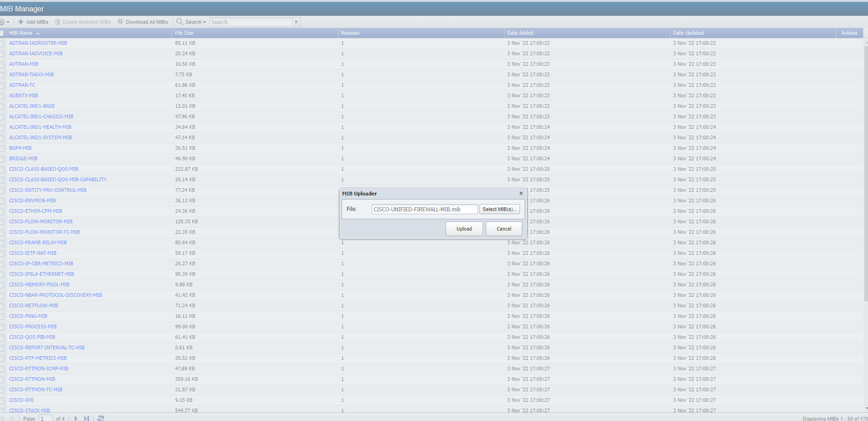868x421 pixels.
Task: Open the Search options dropdown
Action: 196,22
